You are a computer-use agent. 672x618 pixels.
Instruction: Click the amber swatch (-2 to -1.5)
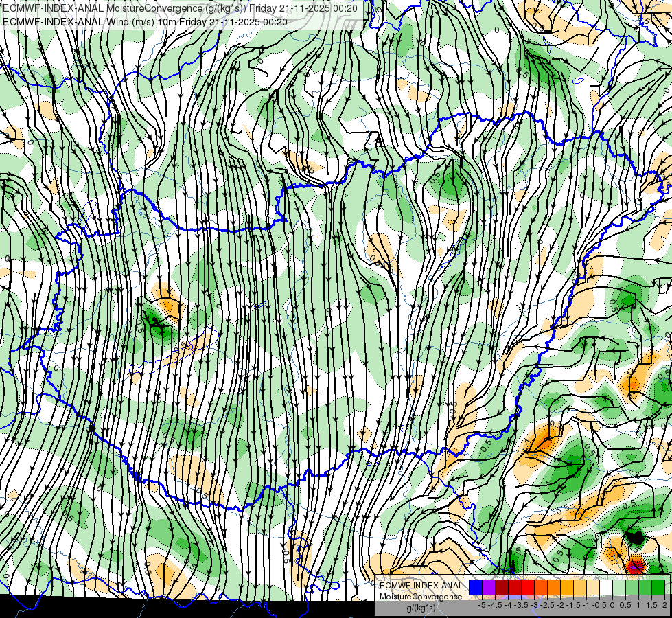[567, 587]
